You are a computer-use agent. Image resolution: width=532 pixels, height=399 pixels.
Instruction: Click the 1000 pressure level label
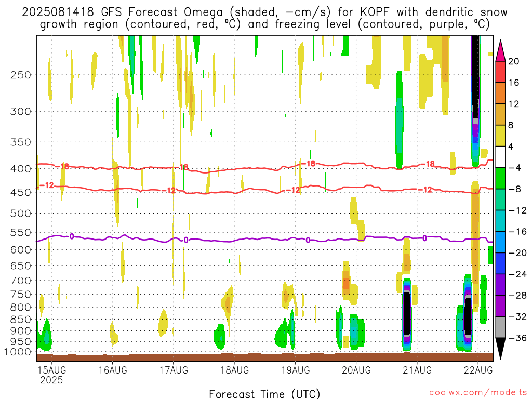click(x=18, y=352)
